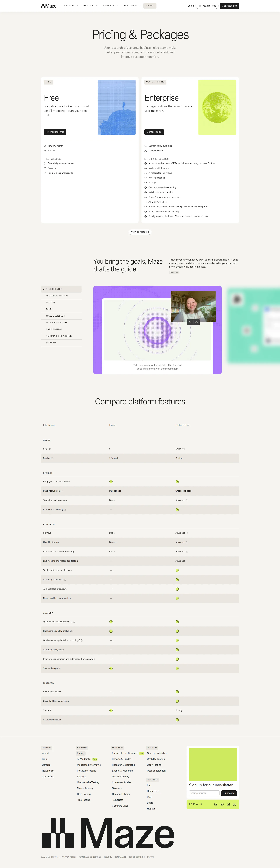
Task: Mute the microphone icon in the video call
Action: [x=190, y=322]
